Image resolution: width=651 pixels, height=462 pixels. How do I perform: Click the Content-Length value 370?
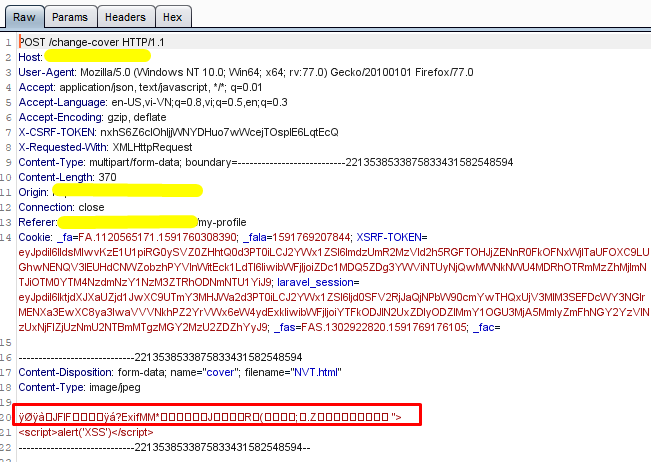[107, 177]
